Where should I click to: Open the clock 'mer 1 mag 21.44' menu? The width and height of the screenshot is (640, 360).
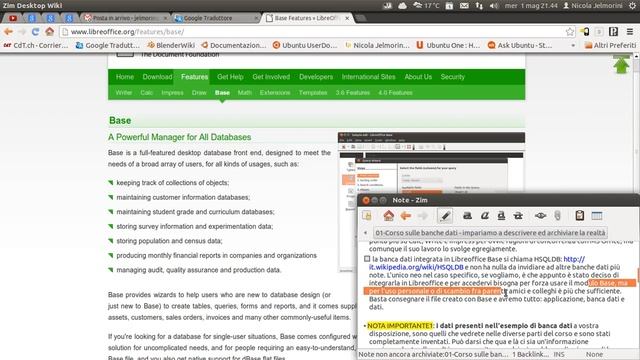pos(531,6)
